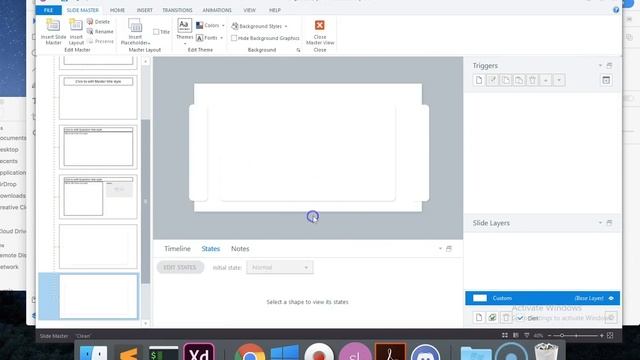The image size is (640, 360).
Task: Click the move trigger up arrow
Action: click(546, 80)
